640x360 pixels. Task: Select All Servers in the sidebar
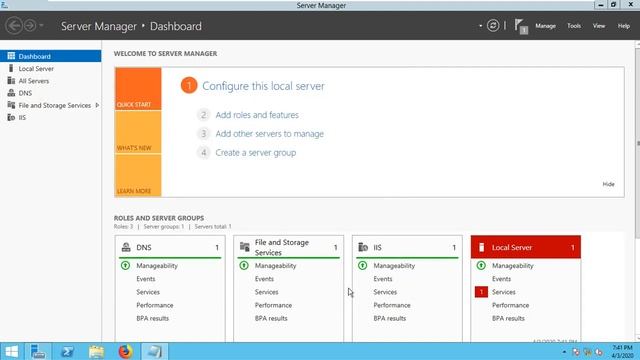pyautogui.click(x=51, y=81)
